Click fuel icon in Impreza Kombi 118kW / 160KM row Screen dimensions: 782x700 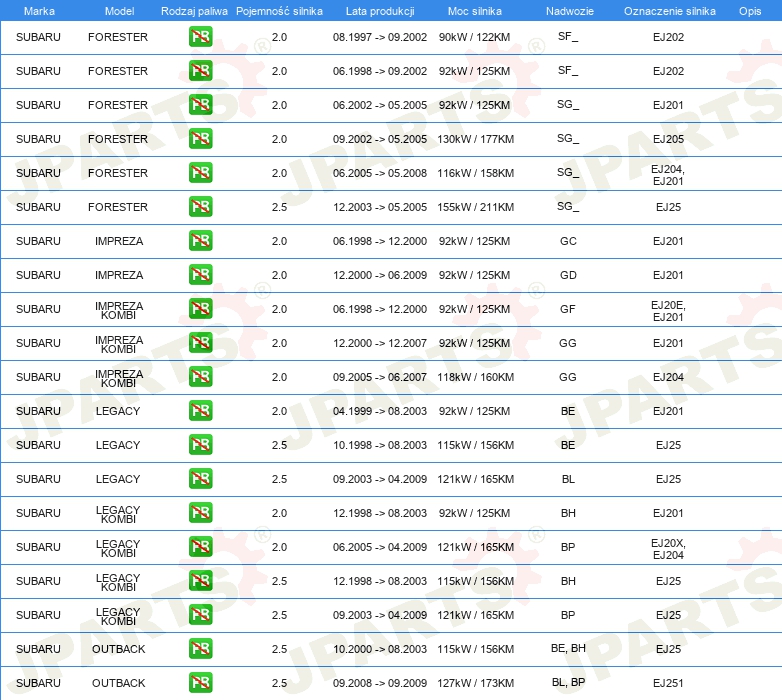coord(200,376)
